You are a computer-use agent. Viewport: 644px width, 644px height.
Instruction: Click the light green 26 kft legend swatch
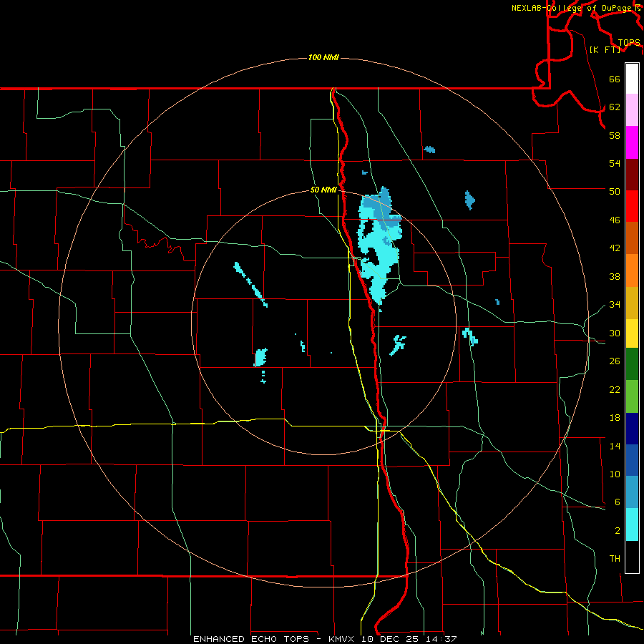click(x=632, y=396)
